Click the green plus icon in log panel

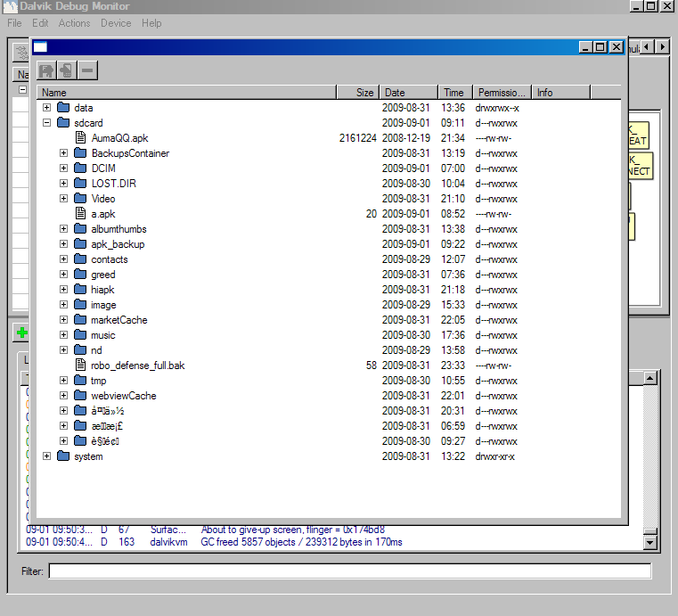[x=21, y=333]
